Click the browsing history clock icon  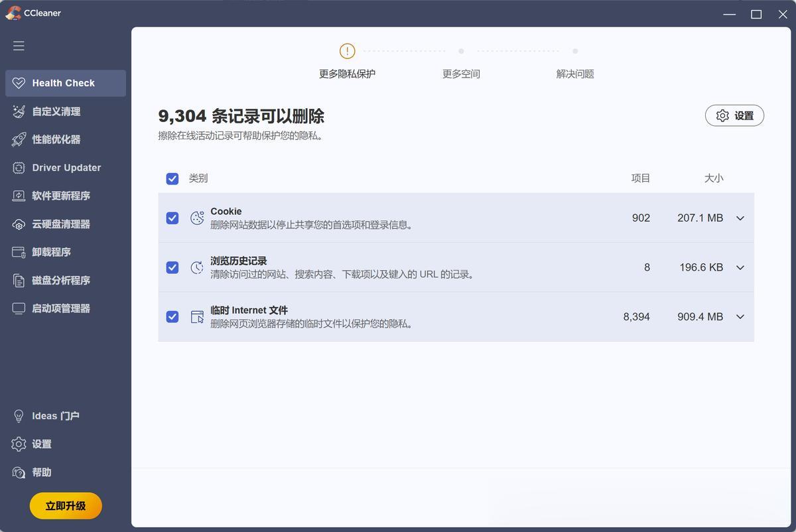tap(197, 267)
